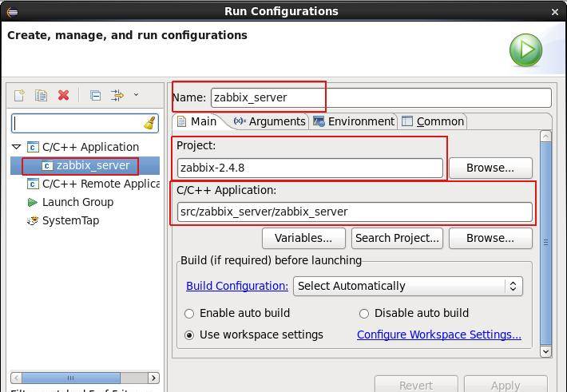Screen dimensions: 567x392
Task: Select Enable auto build radio button
Action: tap(189, 314)
